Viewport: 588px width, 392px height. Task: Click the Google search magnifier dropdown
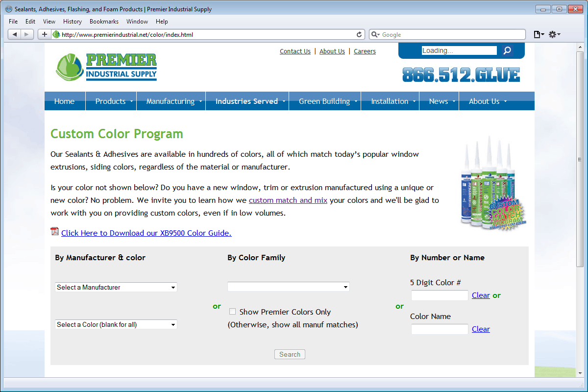coord(376,34)
